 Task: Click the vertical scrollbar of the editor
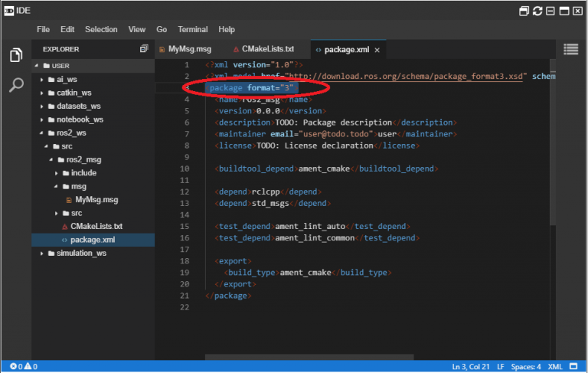553,142
